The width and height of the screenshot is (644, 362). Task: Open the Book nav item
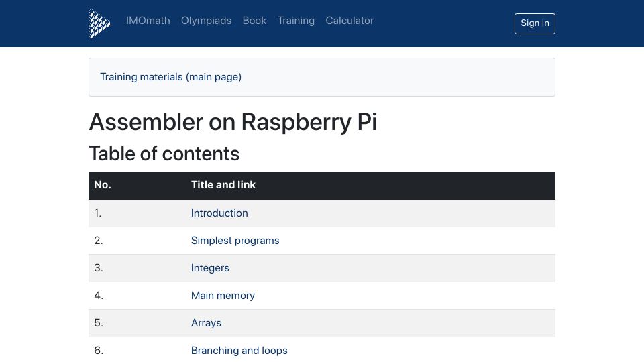click(x=254, y=21)
